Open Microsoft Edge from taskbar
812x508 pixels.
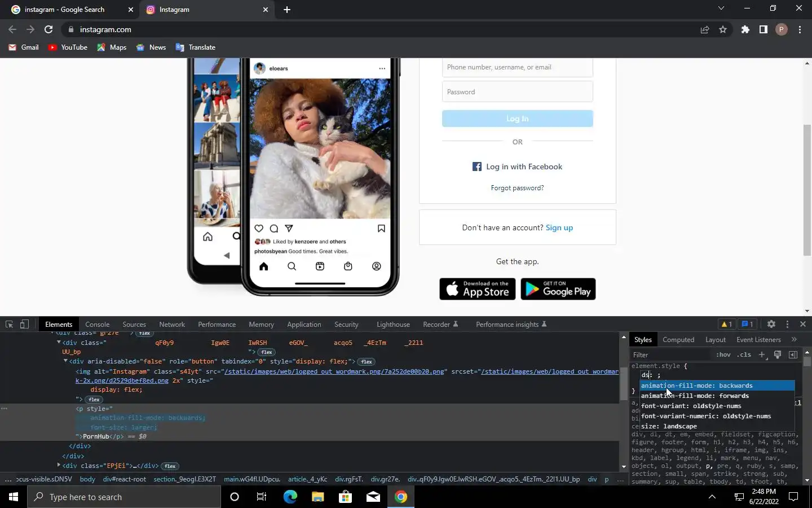pos(290,497)
